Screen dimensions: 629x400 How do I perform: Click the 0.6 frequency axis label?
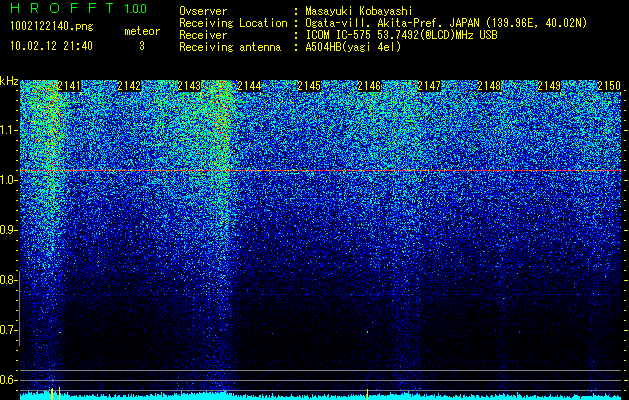coord(7,380)
